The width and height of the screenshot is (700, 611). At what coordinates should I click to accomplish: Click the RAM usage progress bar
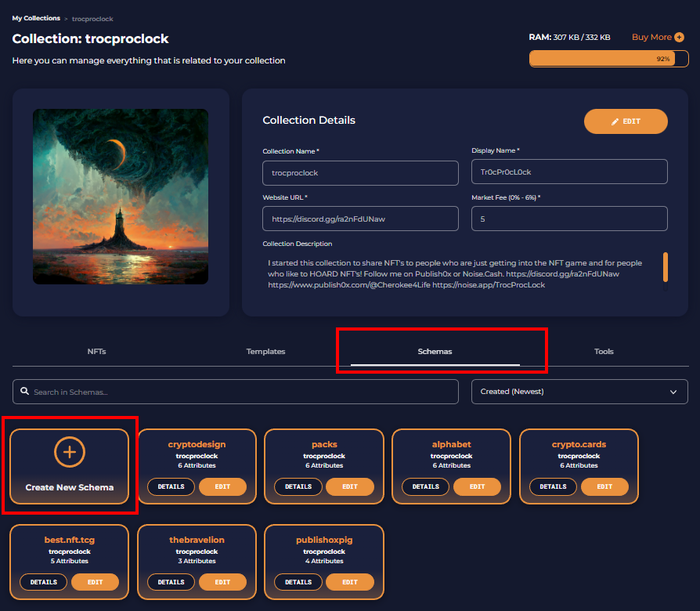pyautogui.click(x=609, y=59)
